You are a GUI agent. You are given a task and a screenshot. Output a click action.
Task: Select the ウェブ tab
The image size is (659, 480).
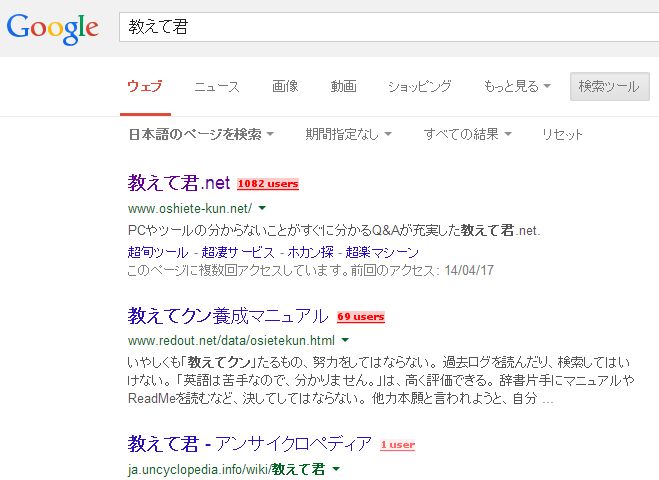pos(145,86)
